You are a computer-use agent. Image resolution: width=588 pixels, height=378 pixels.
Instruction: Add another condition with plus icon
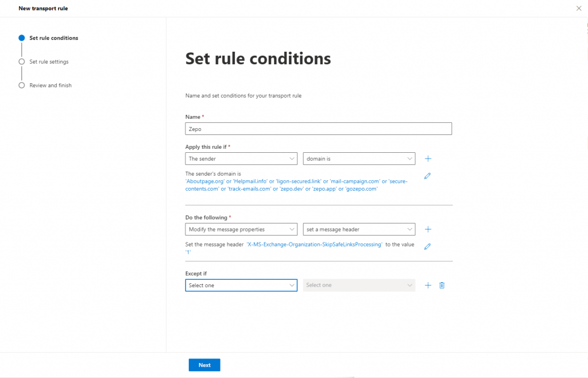428,159
